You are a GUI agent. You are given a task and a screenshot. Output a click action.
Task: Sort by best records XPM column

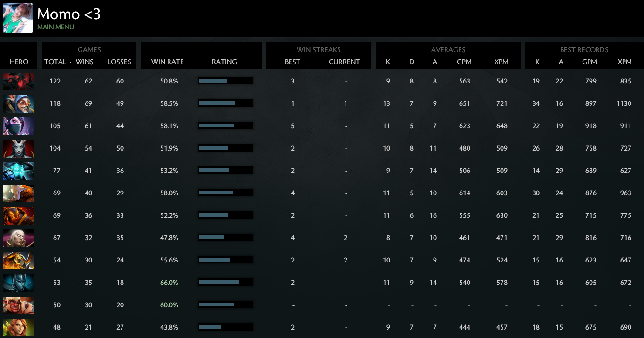pos(625,62)
